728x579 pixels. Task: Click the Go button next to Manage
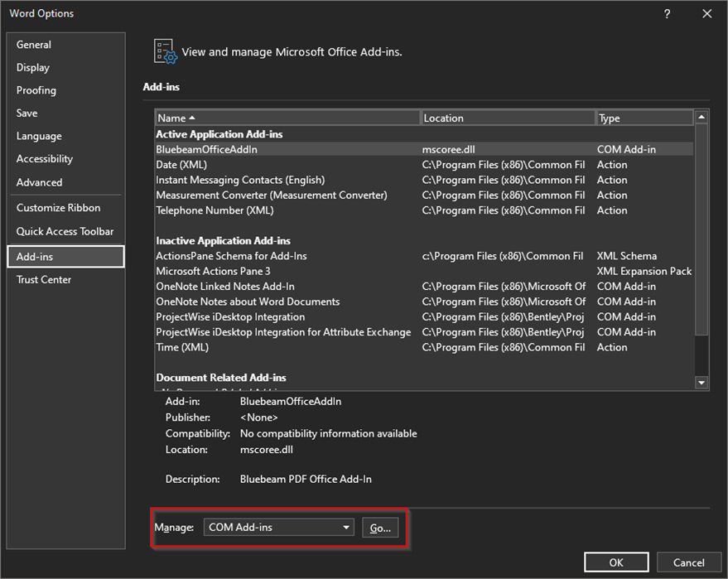pos(380,528)
